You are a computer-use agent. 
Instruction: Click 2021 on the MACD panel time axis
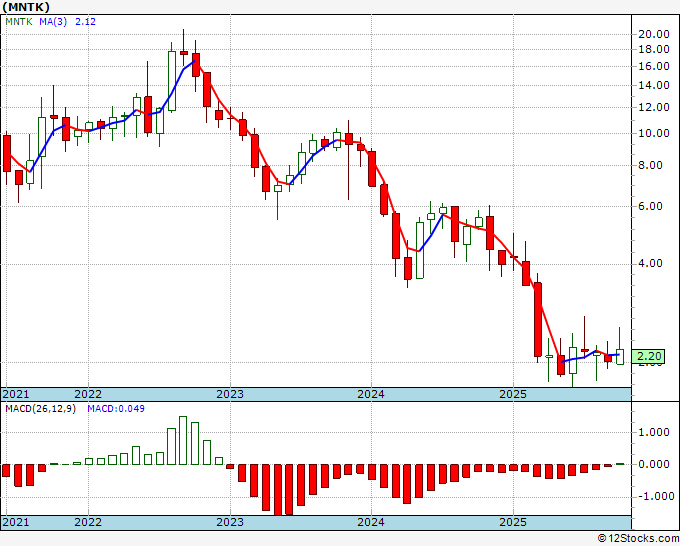point(16,522)
